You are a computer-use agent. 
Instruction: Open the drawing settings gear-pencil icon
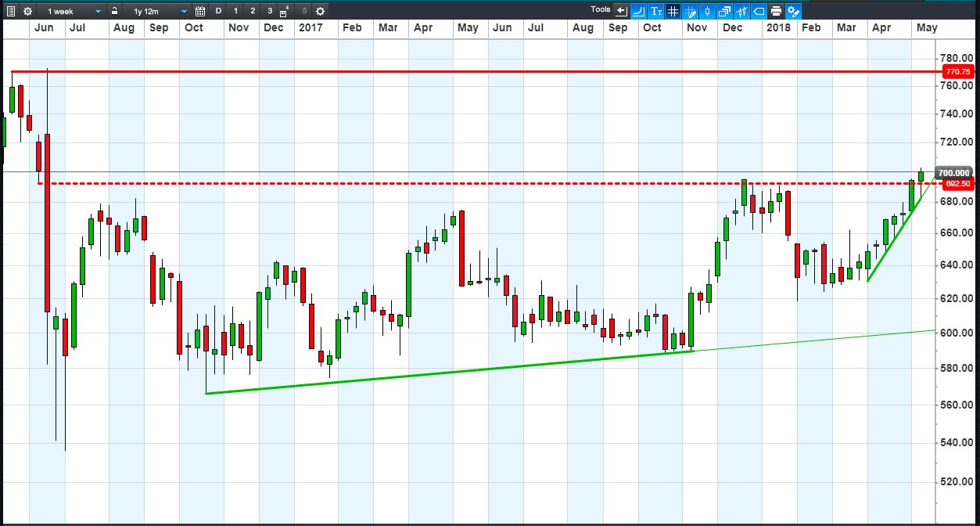click(793, 11)
